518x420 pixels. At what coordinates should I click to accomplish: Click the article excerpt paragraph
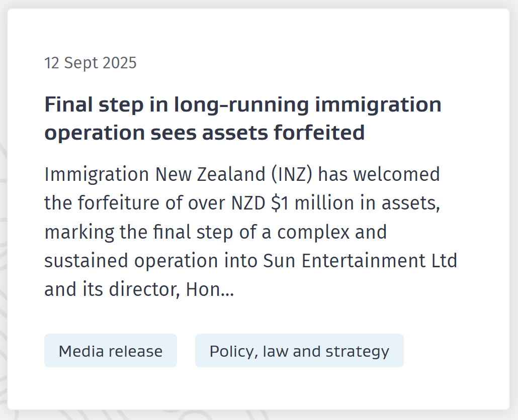250,232
